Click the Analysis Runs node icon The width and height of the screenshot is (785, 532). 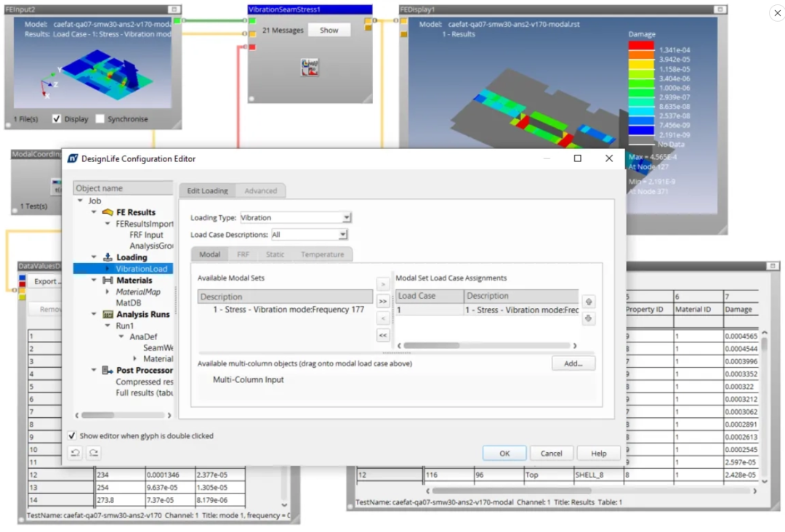pyautogui.click(x=107, y=314)
